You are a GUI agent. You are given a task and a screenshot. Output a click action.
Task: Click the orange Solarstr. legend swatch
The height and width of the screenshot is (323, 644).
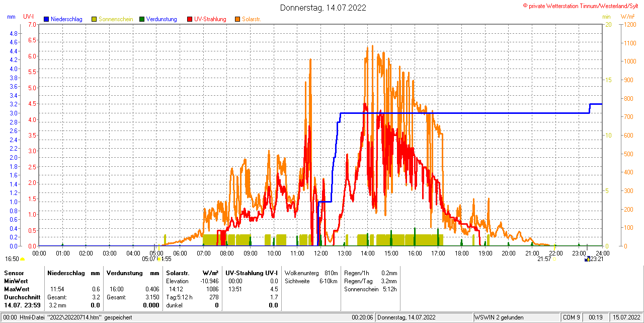[237, 19]
